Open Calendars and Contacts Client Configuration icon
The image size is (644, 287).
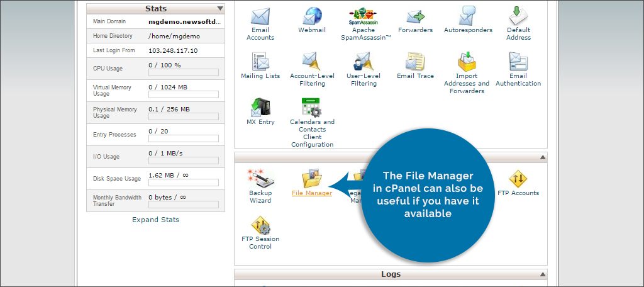(x=312, y=108)
